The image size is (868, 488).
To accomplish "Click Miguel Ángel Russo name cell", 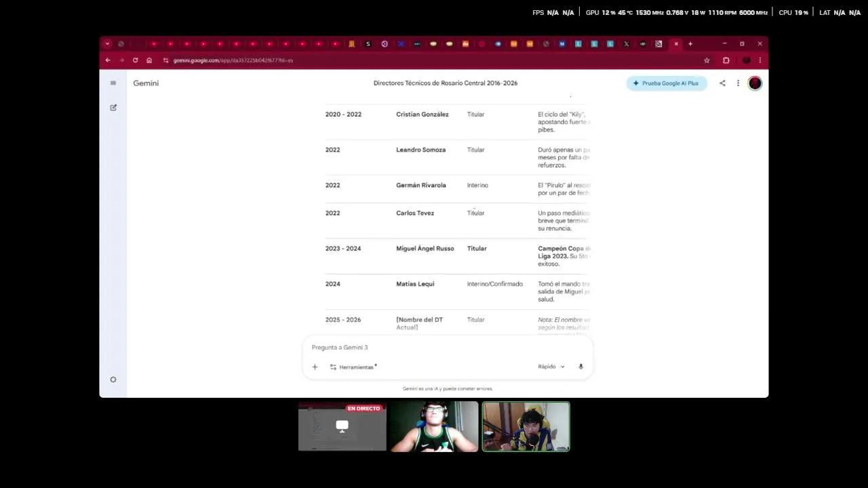I will (425, 249).
